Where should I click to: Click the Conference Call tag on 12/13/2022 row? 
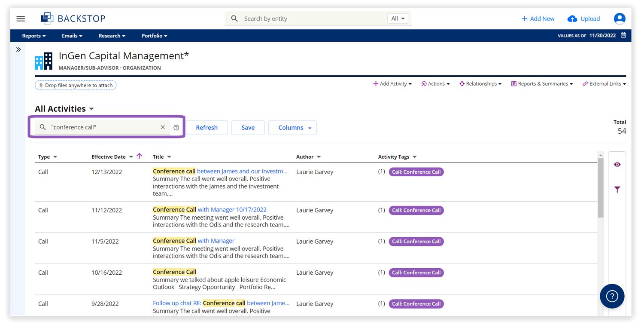pyautogui.click(x=416, y=172)
